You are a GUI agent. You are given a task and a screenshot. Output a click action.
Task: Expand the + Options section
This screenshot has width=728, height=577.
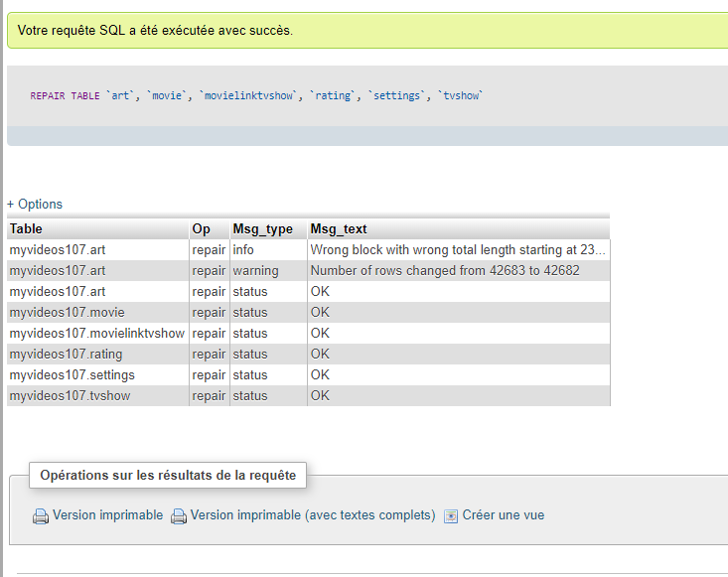[35, 205]
